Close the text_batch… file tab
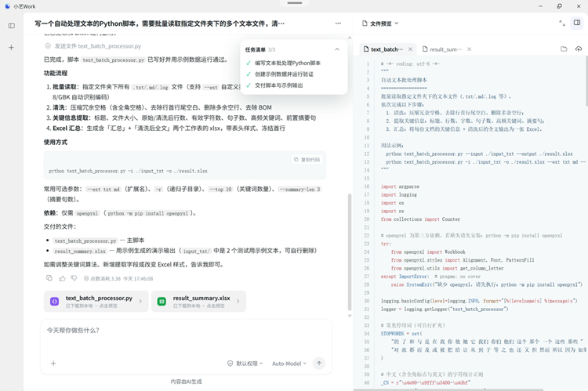 coord(410,49)
